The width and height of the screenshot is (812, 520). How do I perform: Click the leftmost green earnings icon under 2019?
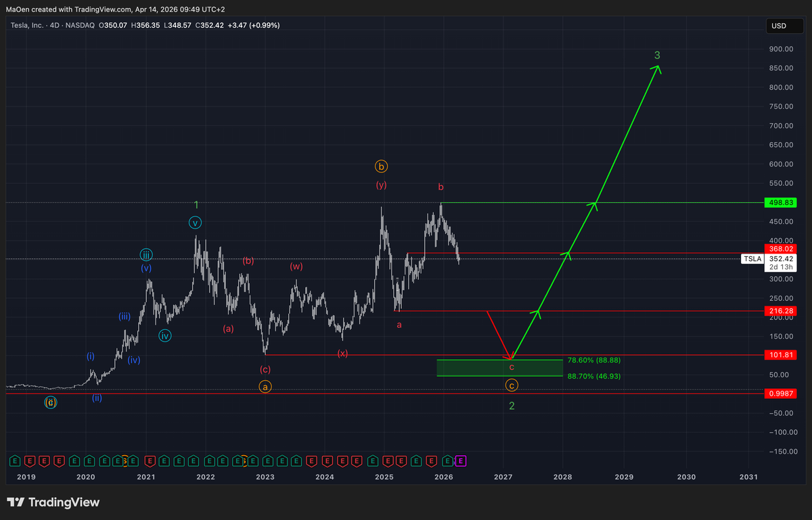coord(15,461)
